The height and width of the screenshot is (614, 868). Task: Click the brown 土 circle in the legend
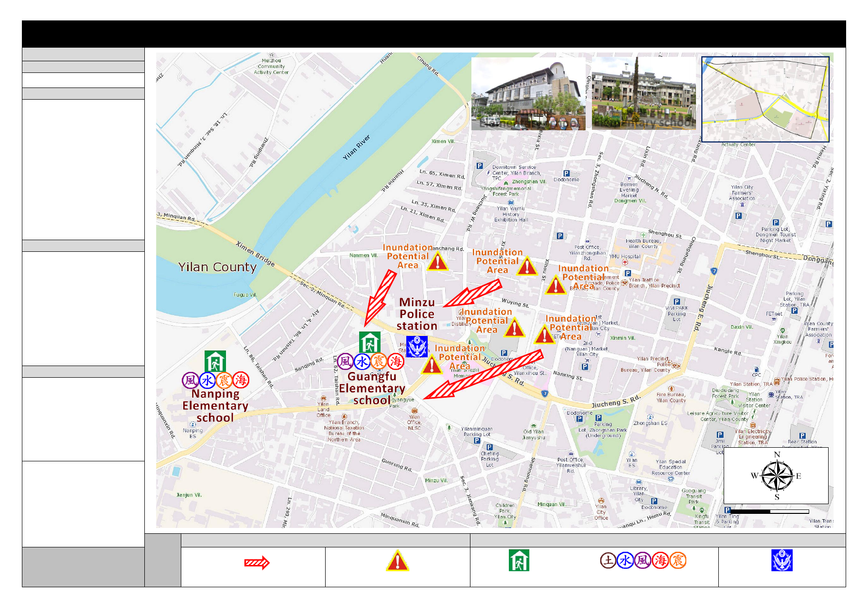608,561
